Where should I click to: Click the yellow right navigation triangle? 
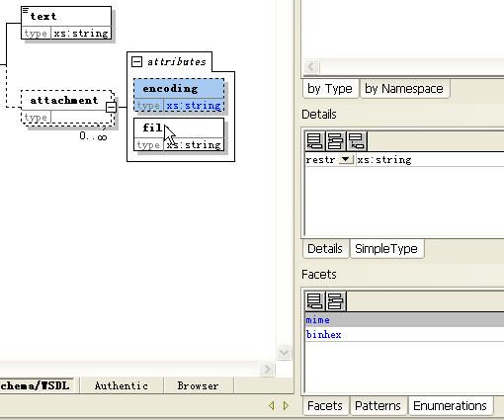(286, 405)
